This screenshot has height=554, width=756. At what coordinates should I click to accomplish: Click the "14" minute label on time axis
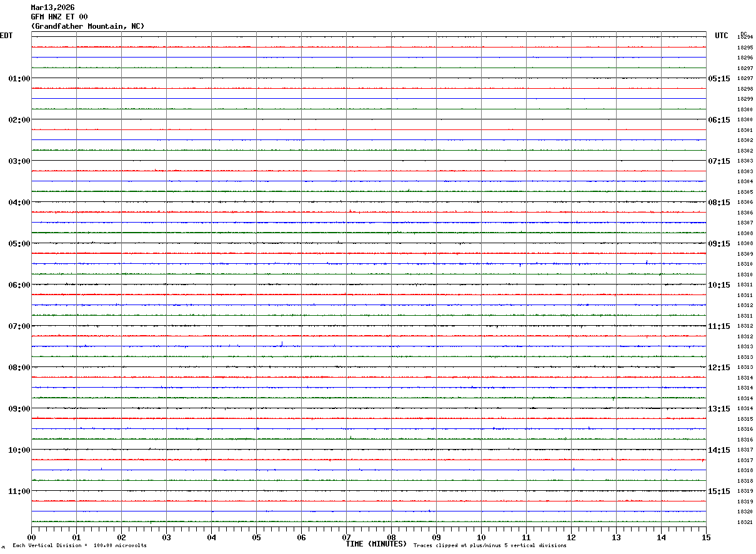[x=661, y=537]
